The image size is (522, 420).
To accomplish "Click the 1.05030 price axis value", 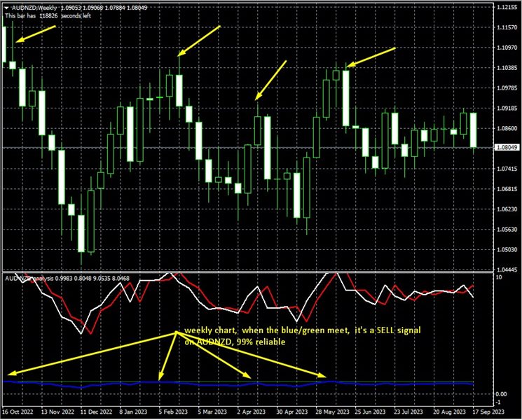I will pos(507,249).
